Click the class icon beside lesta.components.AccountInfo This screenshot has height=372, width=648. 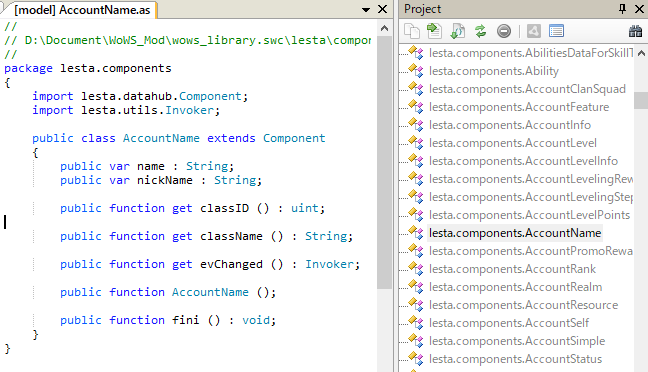tap(416, 124)
